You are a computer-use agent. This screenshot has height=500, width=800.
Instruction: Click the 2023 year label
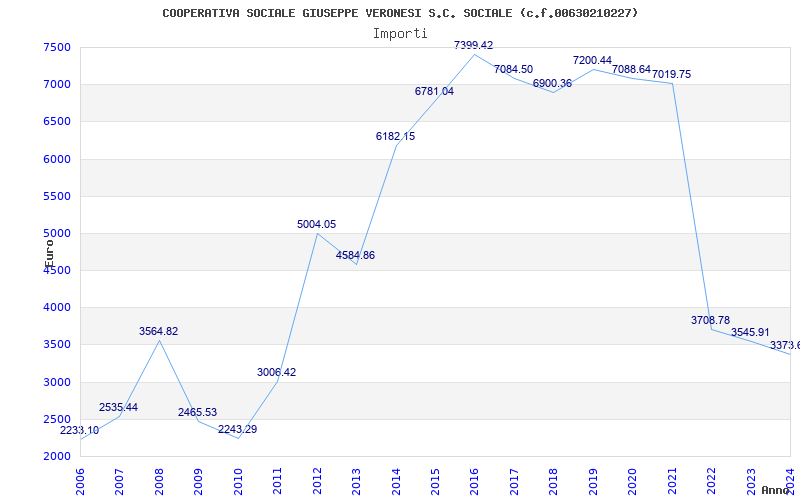click(x=752, y=483)
